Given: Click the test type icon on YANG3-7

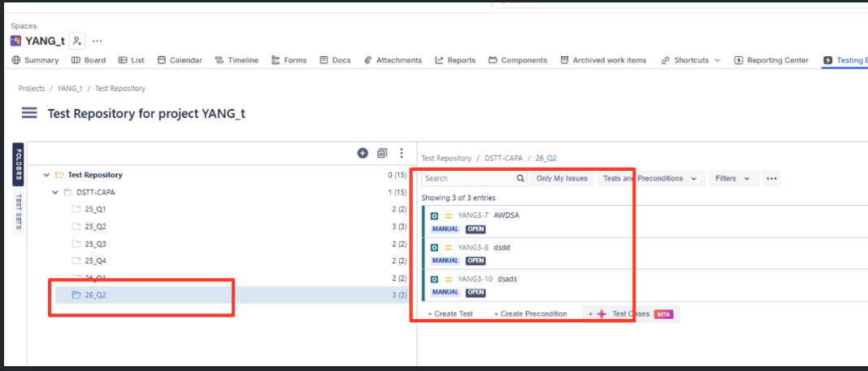Looking at the screenshot, I should pos(435,216).
